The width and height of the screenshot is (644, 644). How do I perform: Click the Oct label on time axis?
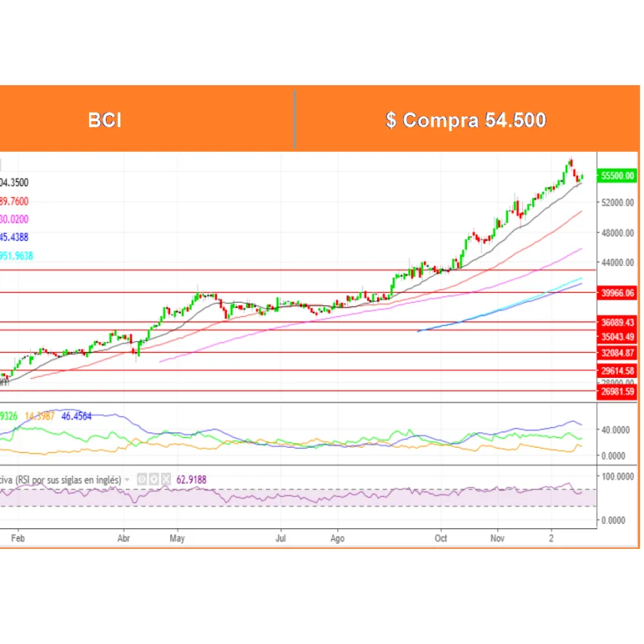[441, 538]
